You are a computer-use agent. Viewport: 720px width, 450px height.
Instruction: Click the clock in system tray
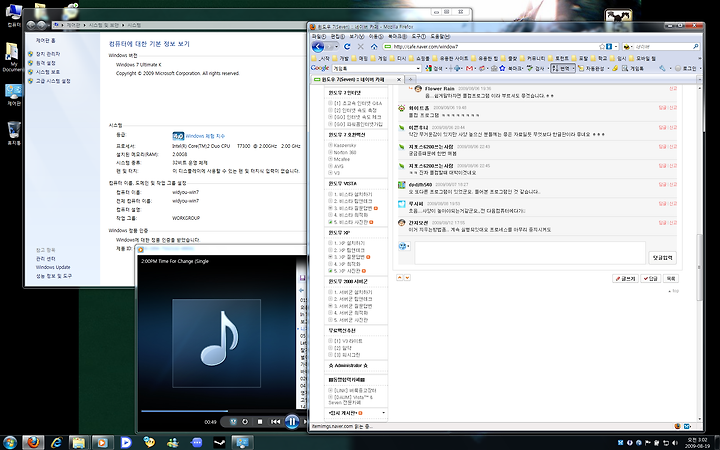[697, 443]
